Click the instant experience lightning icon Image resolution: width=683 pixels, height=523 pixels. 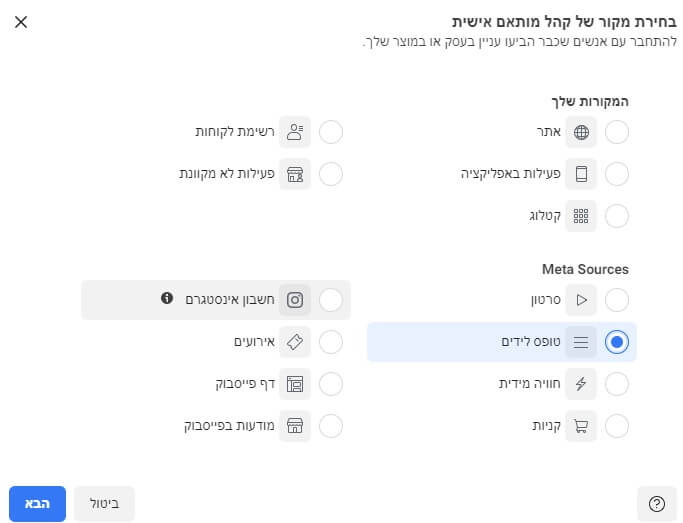[581, 384]
